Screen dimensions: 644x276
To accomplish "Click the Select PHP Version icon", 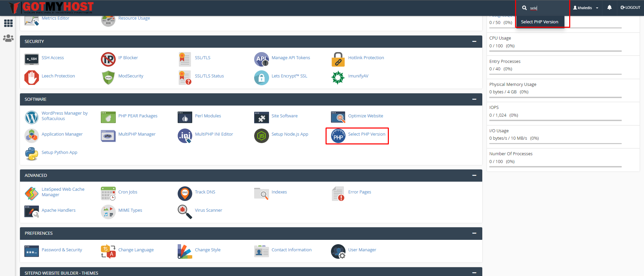I will click(x=338, y=136).
